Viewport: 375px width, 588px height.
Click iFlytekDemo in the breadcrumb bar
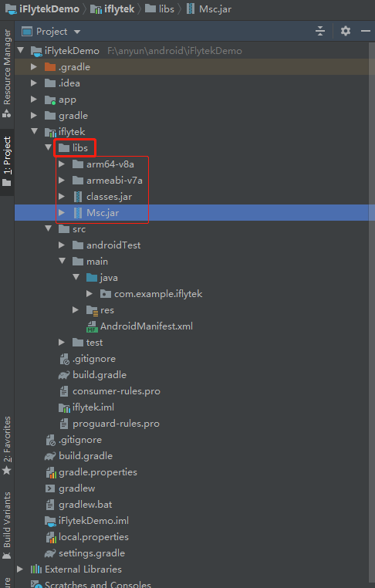[x=42, y=9]
